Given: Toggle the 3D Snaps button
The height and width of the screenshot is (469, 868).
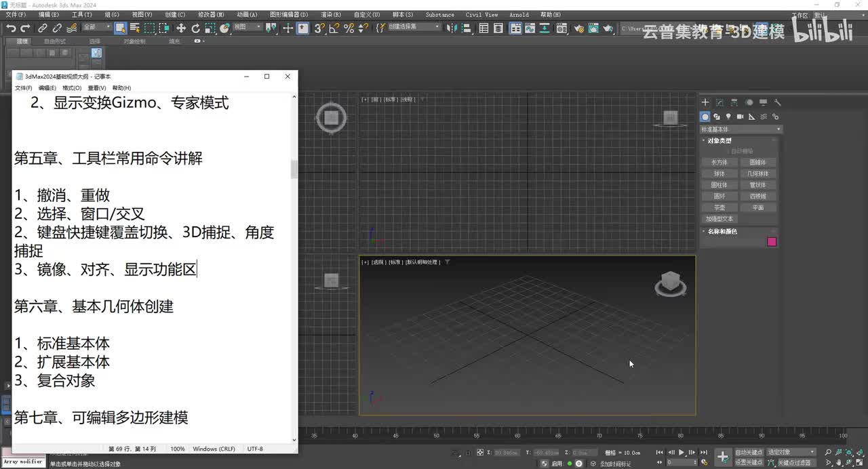Looking at the screenshot, I should (319, 28).
